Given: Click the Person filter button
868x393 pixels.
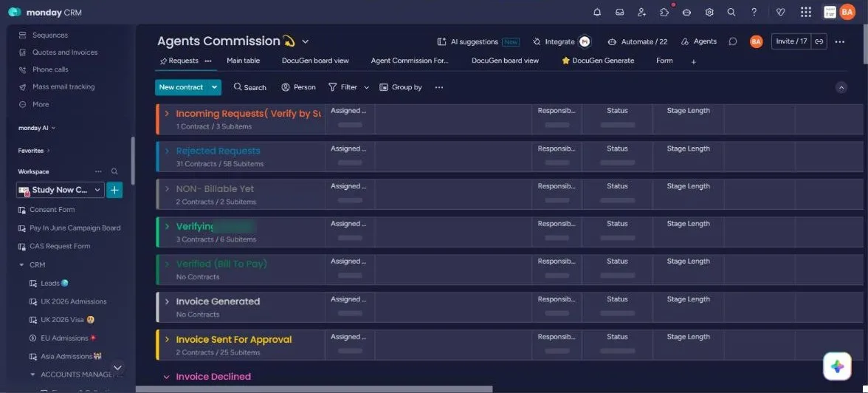Looking at the screenshot, I should (298, 87).
